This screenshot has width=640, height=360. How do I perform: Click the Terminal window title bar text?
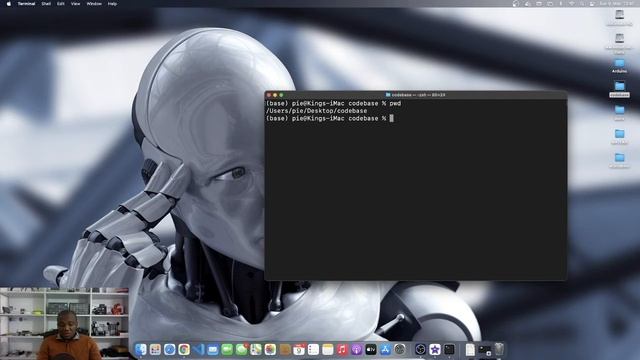pyautogui.click(x=418, y=95)
